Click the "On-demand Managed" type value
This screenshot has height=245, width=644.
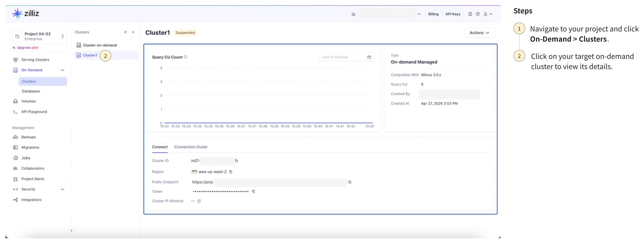pos(414,62)
